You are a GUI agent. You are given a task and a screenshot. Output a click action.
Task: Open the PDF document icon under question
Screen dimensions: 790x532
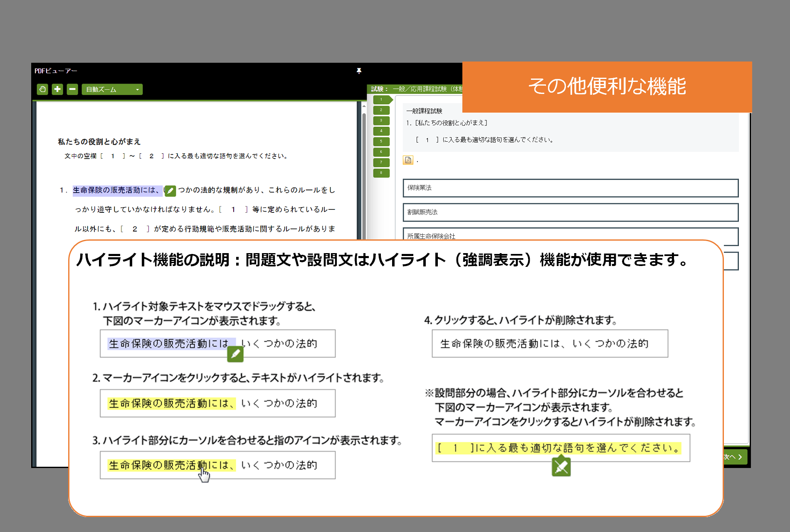point(408,160)
